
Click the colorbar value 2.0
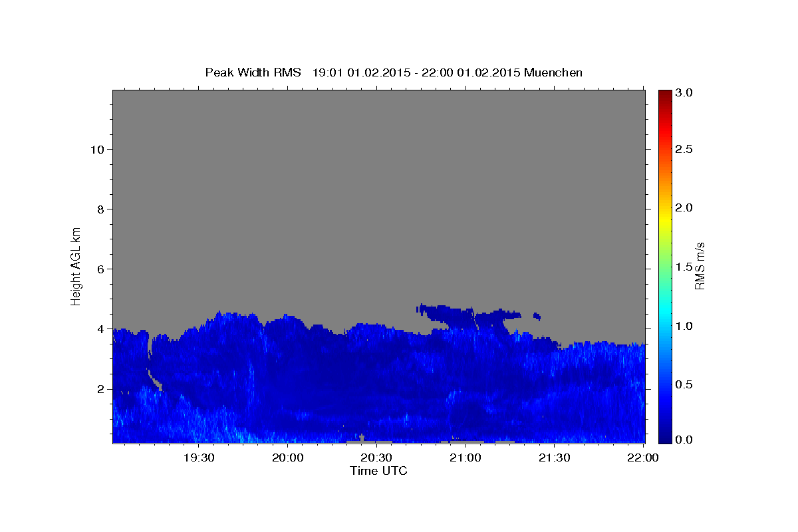pos(685,208)
